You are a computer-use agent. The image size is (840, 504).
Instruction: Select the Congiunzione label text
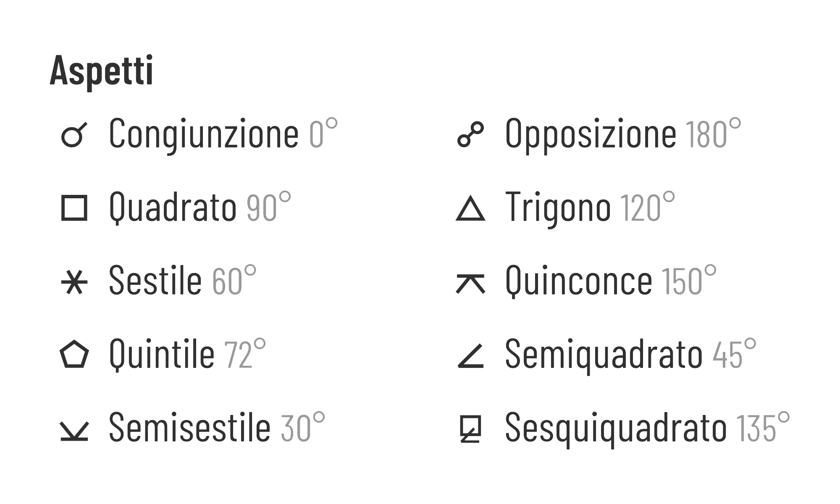click(x=204, y=134)
